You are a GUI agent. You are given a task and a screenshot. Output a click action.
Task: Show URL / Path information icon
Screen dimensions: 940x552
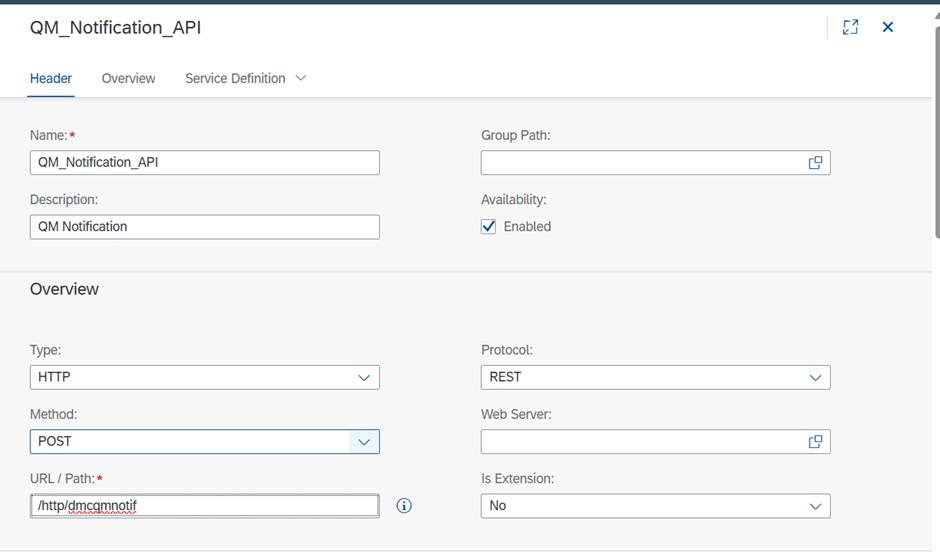pos(404,506)
